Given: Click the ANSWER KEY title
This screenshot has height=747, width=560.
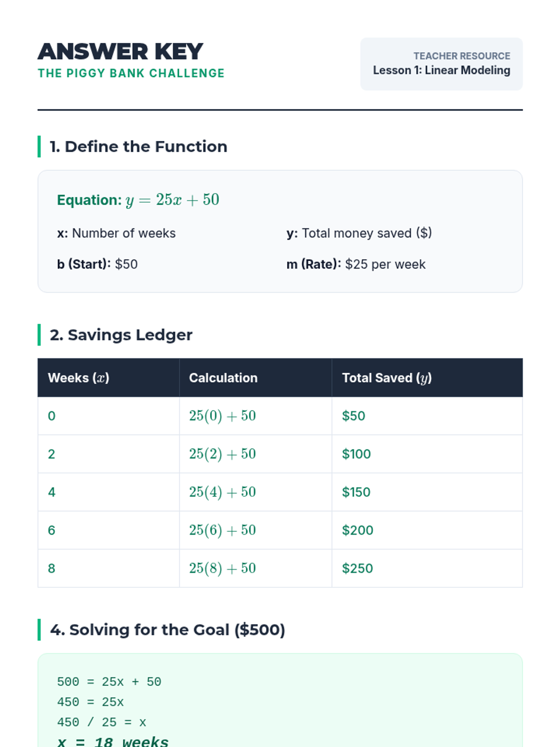Looking at the screenshot, I should tap(120, 51).
